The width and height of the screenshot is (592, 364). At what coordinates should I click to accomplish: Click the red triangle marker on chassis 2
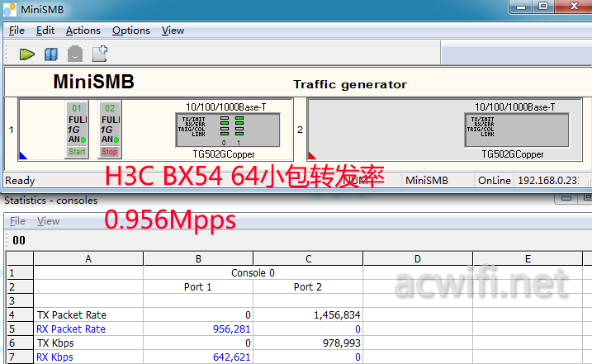(312, 155)
